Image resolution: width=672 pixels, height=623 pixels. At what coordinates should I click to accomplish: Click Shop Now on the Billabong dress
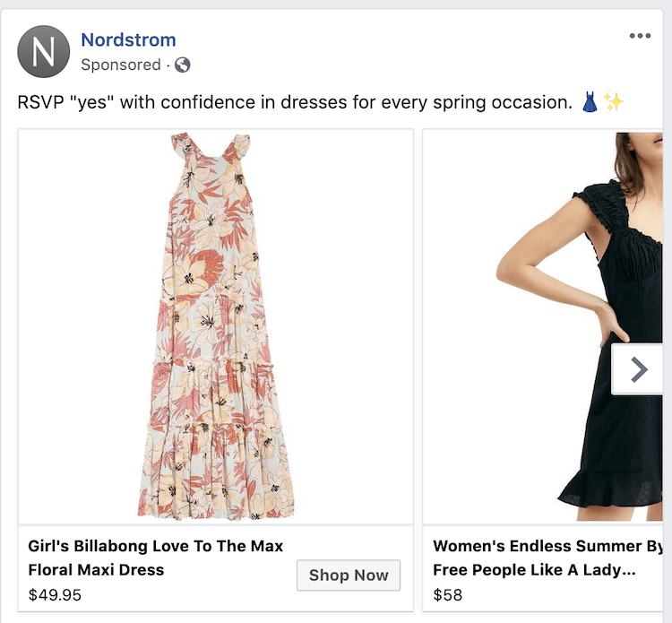click(349, 575)
